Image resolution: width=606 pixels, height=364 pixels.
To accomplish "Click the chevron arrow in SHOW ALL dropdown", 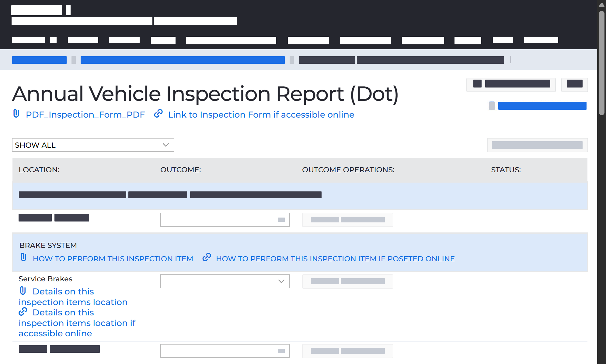I will tap(165, 145).
